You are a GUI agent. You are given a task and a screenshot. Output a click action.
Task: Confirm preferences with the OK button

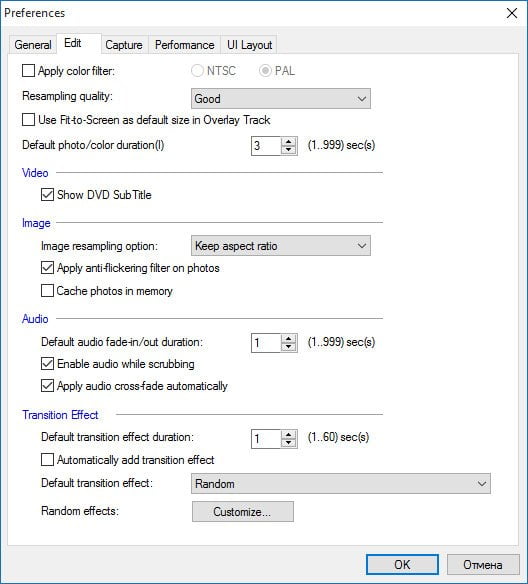tap(402, 565)
